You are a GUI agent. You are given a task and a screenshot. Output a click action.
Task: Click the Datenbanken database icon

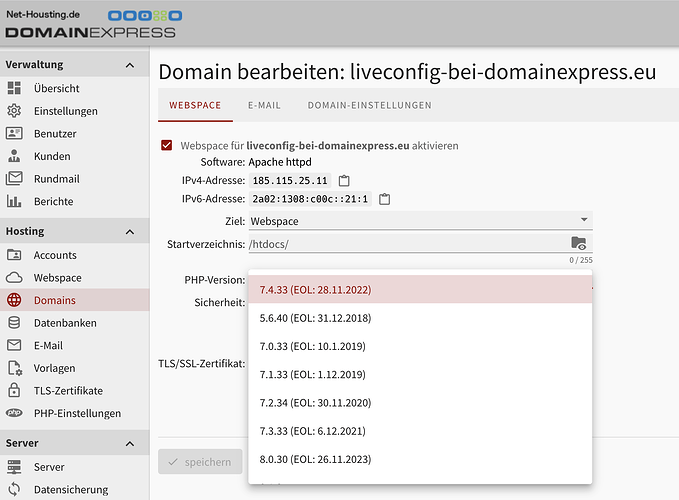14,323
